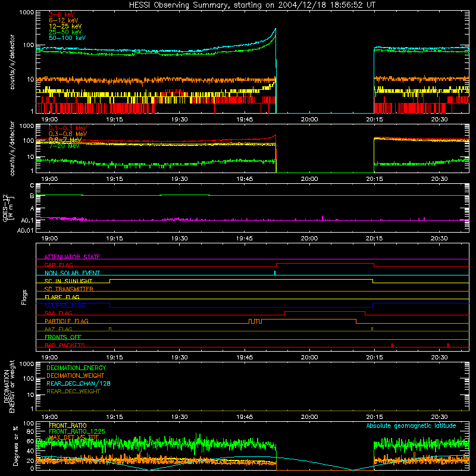Click the 50-100 keV peak before the gap

coord(275,29)
